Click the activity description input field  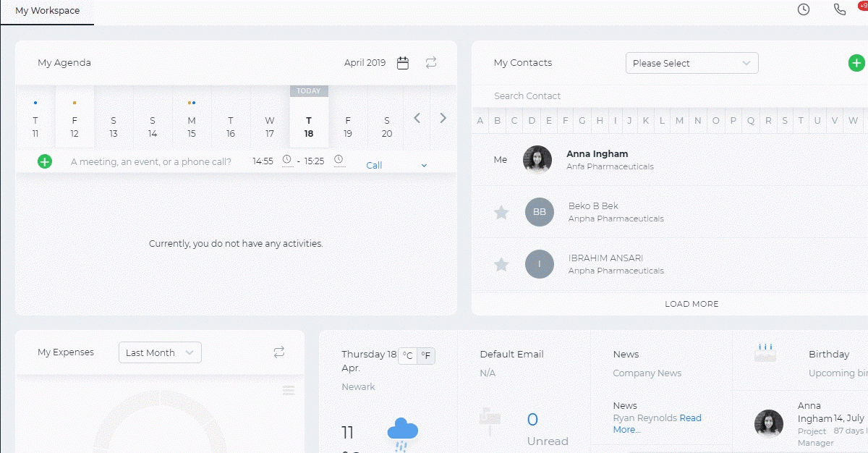pos(152,161)
